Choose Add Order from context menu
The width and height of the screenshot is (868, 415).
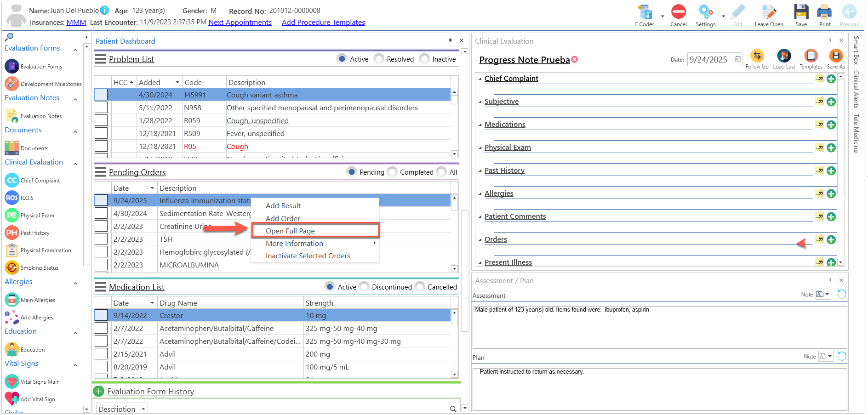(283, 218)
